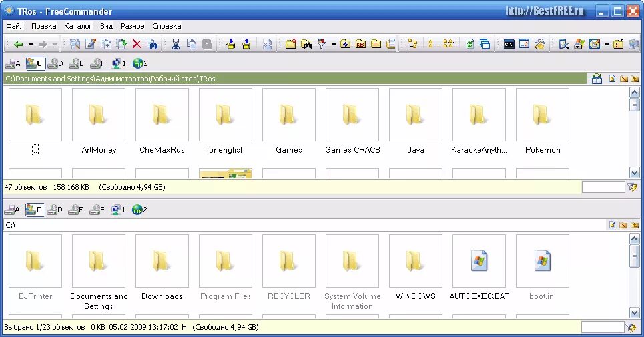Click the top panel scrollbar down arrow

coord(634,173)
